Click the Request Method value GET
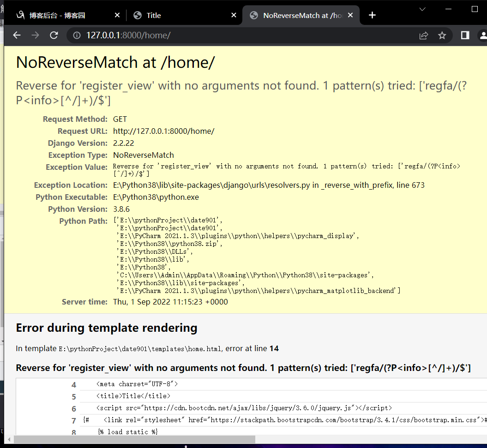 click(120, 119)
